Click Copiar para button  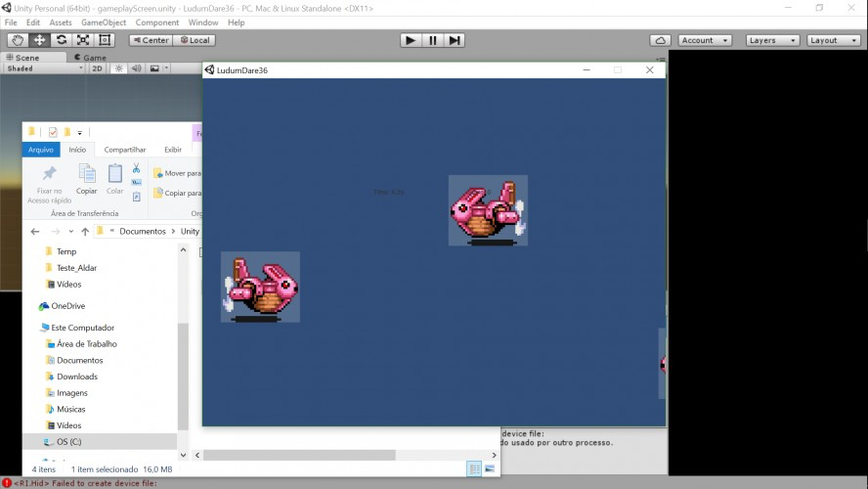tap(177, 193)
